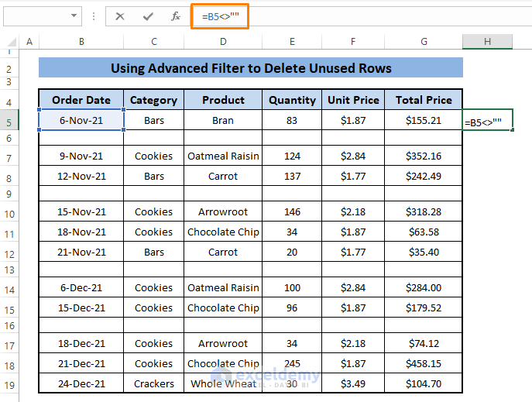The width and height of the screenshot is (532, 402).
Task: Select the quantity cell 146
Action: coord(292,211)
